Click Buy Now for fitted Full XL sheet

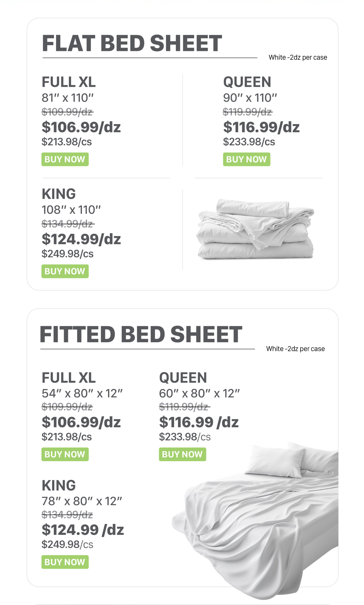[65, 454]
